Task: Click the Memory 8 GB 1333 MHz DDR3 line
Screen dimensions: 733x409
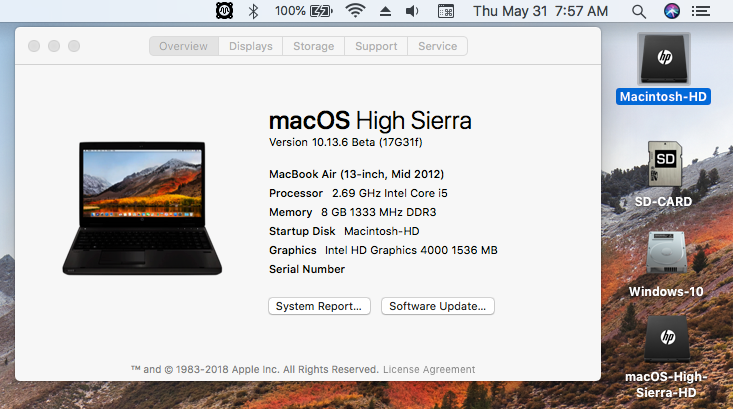Action: pyautogui.click(x=352, y=212)
